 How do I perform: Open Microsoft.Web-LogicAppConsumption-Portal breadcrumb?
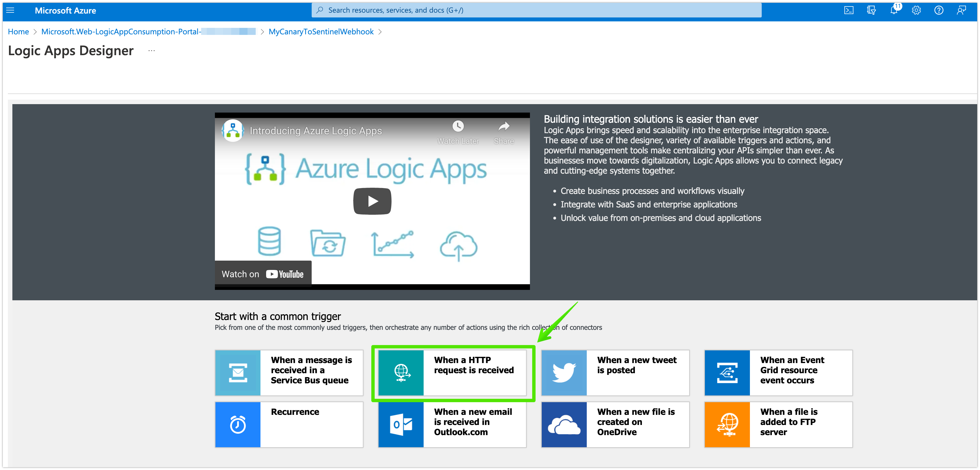point(148,32)
